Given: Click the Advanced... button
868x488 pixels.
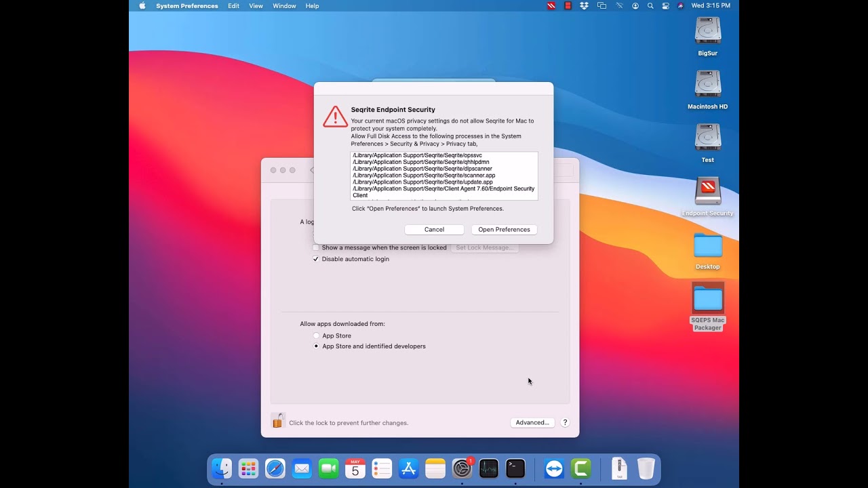Looking at the screenshot, I should pyautogui.click(x=532, y=422).
